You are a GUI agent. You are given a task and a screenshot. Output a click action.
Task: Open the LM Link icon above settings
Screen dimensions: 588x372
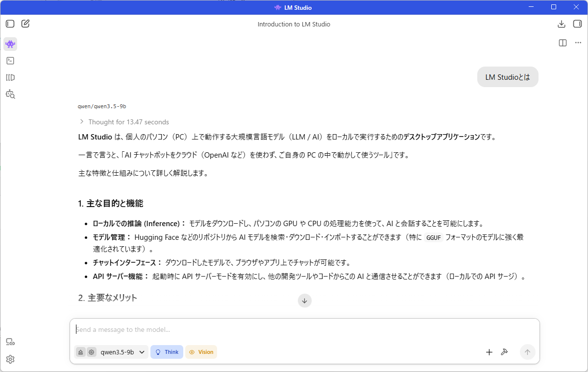10,342
